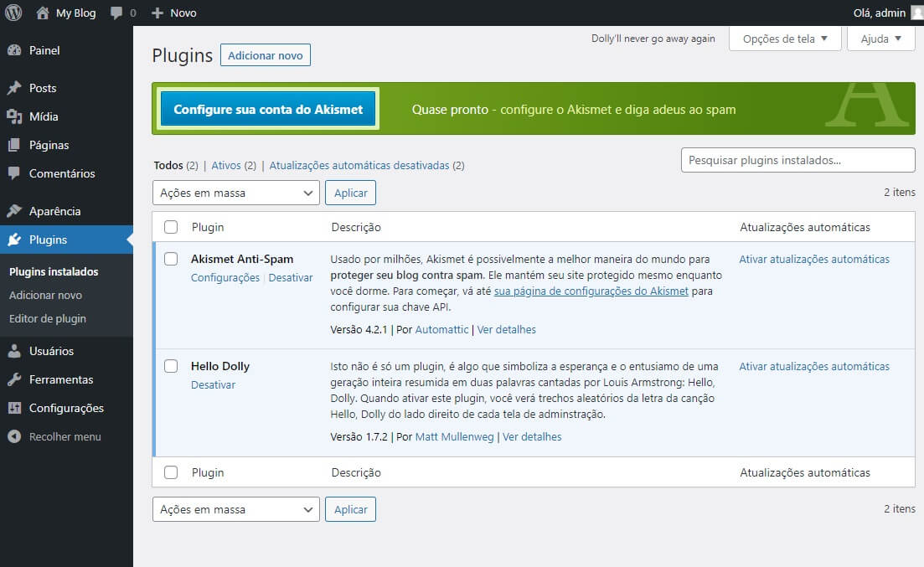
Task: Filter by Todos plugins
Action: pyautogui.click(x=168, y=166)
